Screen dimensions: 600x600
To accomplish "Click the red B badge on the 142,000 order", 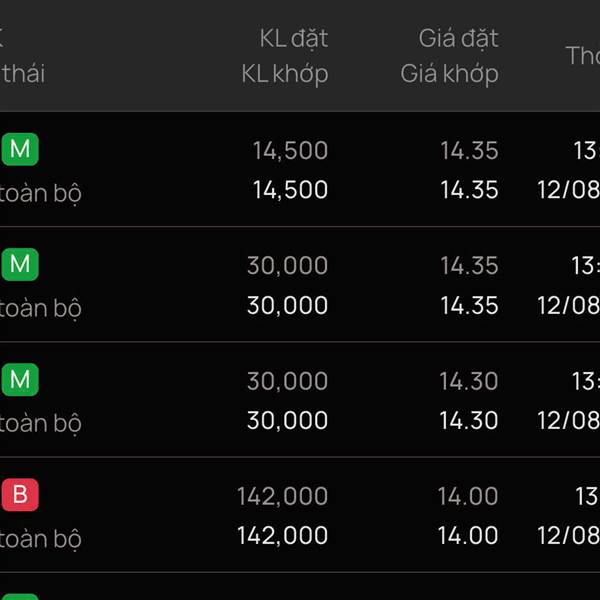I will click(x=20, y=495).
